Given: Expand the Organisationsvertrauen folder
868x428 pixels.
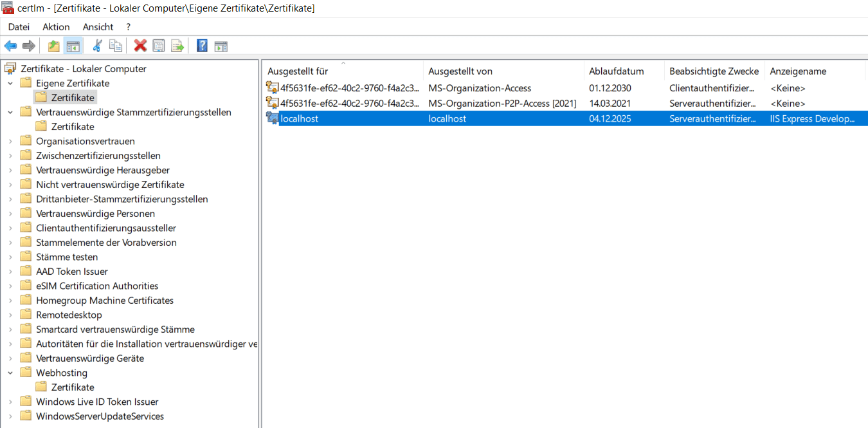Looking at the screenshot, I should (x=10, y=142).
